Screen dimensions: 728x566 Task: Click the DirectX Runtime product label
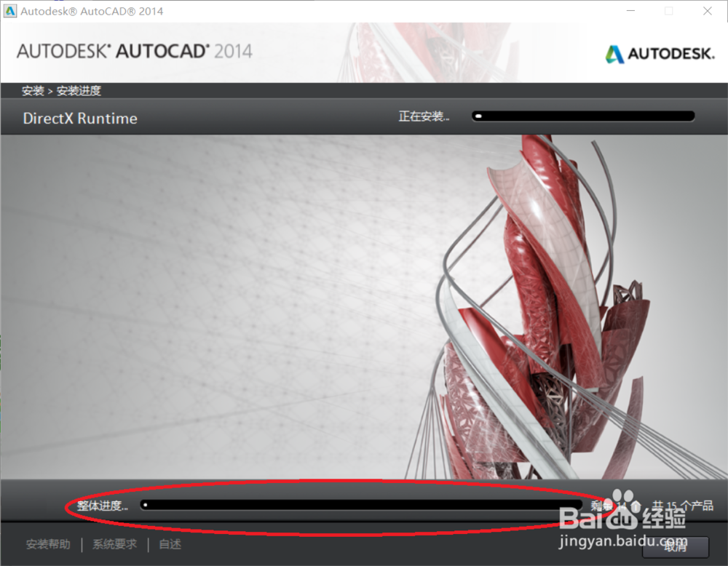tap(80, 119)
